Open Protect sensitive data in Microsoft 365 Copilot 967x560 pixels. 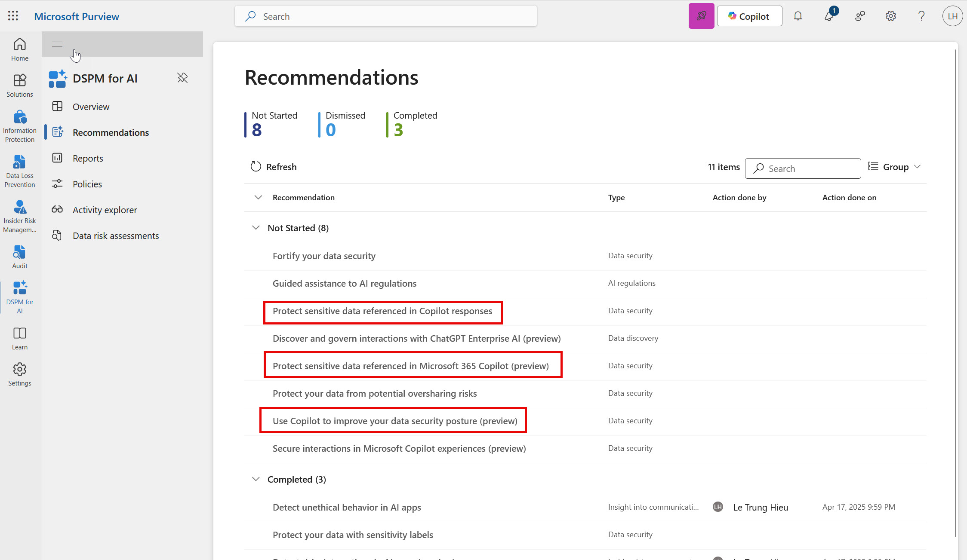pos(411,366)
